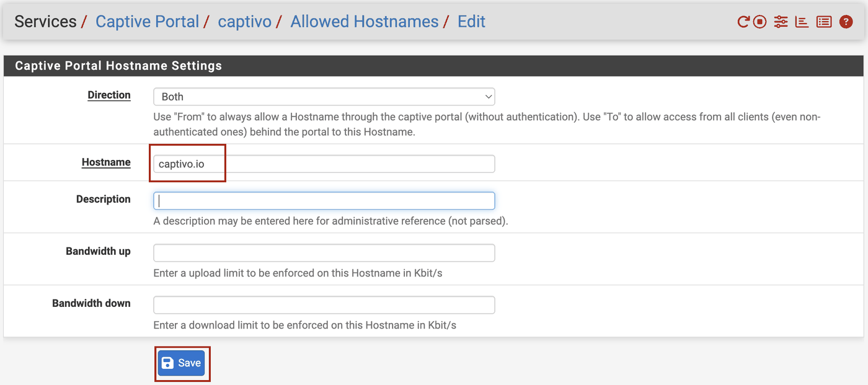The image size is (868, 385).
Task: Stop the captive portal service icon
Action: click(760, 22)
